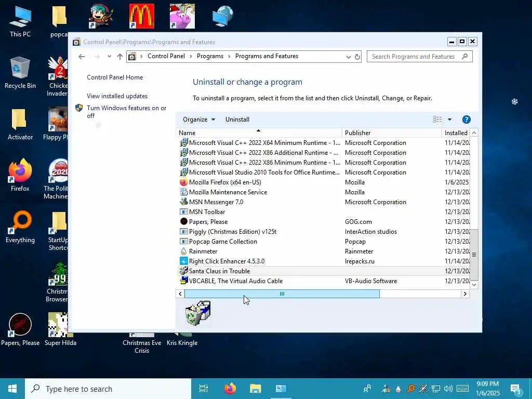This screenshot has height=399, width=532.
Task: Click the taskbar Type here to search box
Action: click(x=108, y=389)
